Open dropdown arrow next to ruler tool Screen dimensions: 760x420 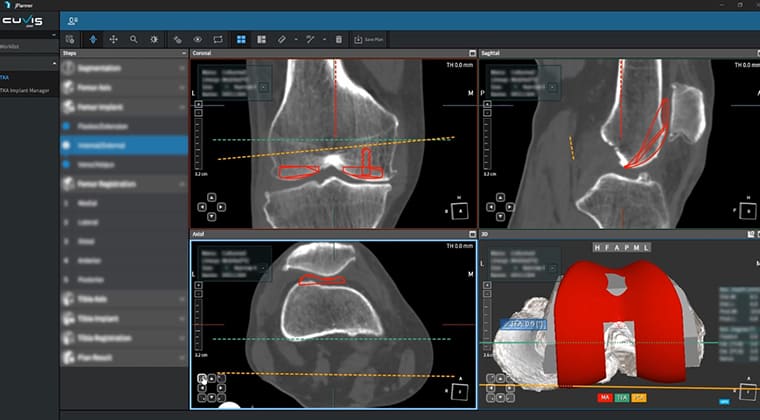pyautogui.click(x=295, y=39)
